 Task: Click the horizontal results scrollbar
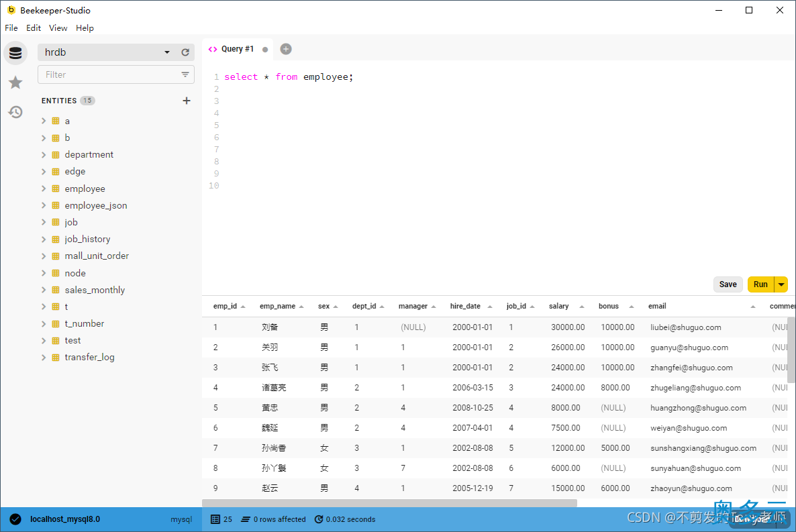pos(389,502)
